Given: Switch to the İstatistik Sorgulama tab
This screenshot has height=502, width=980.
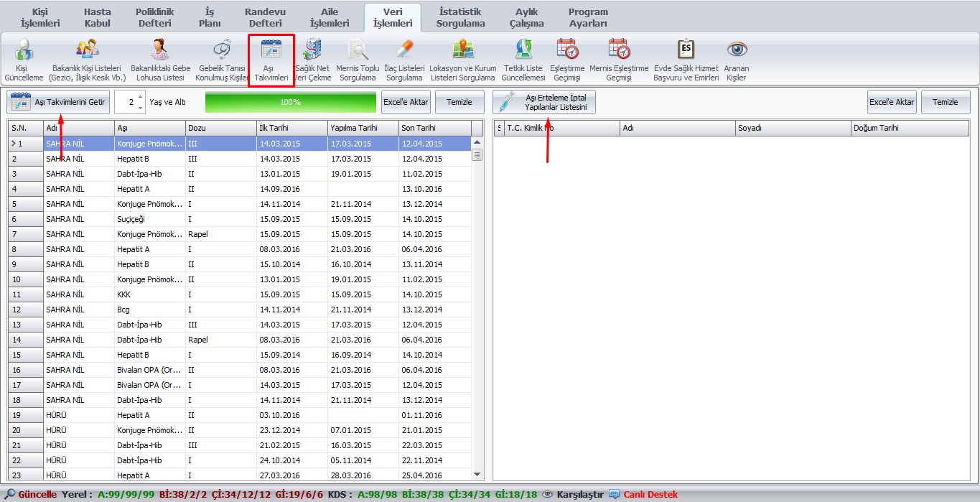Looking at the screenshot, I should [x=460, y=17].
